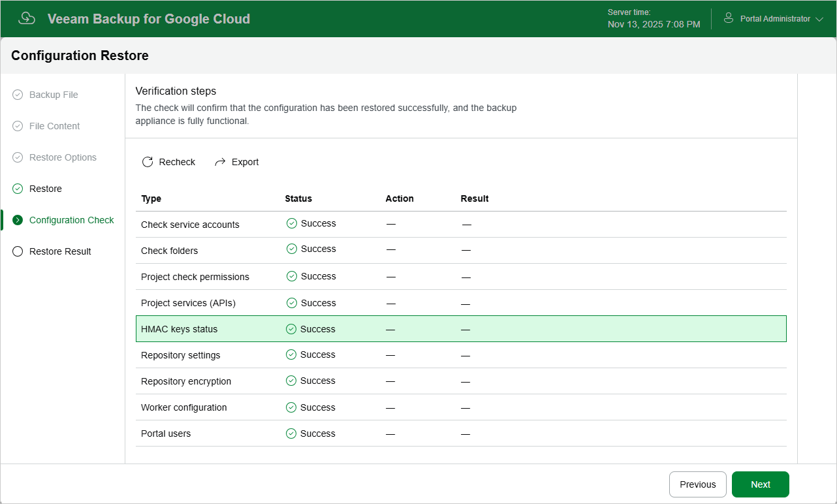Image resolution: width=837 pixels, height=504 pixels.
Task: Click the Backup File step checkmark icon
Action: 18,95
